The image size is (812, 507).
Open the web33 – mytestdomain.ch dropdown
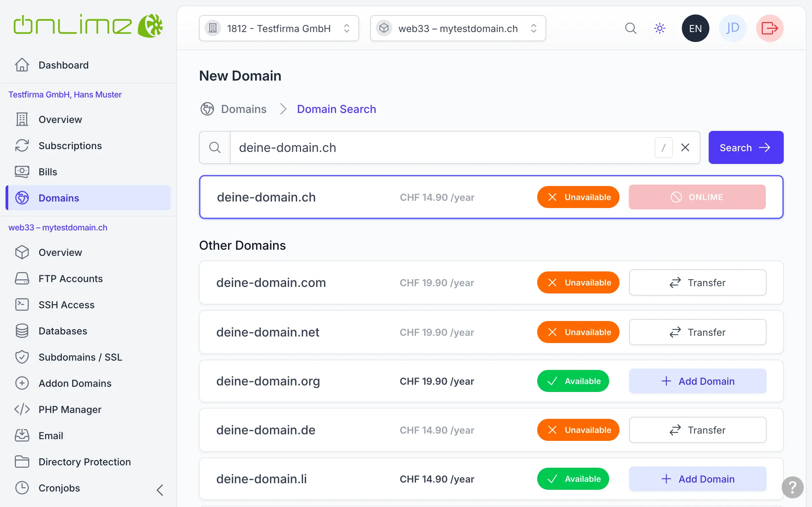pyautogui.click(x=458, y=28)
